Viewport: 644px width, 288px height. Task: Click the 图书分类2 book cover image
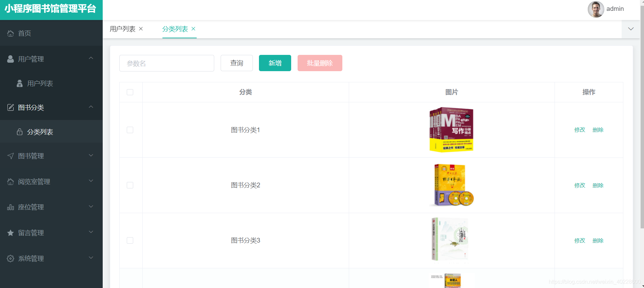(x=451, y=185)
